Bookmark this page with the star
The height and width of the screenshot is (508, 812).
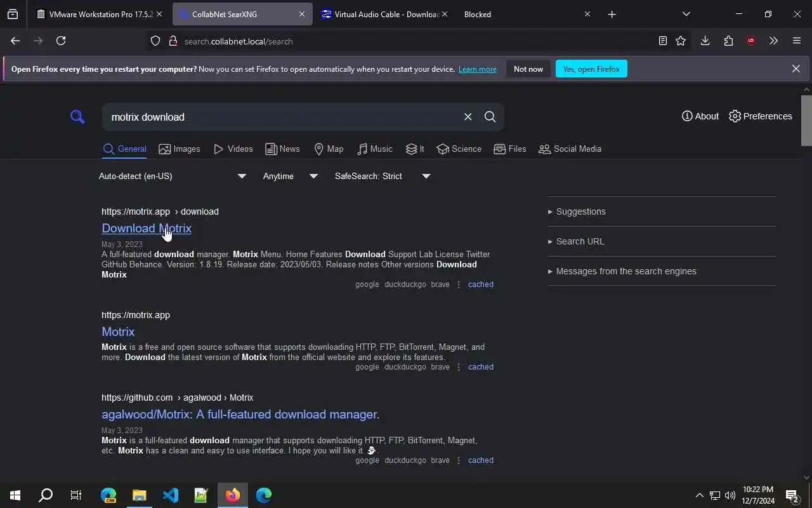pos(681,41)
